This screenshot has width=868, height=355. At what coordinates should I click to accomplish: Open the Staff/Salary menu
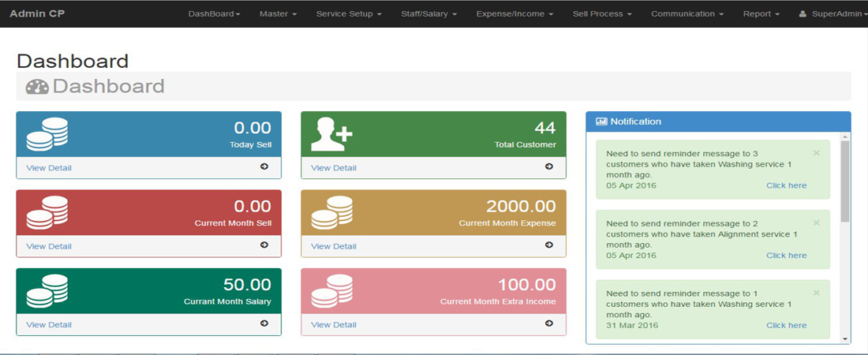tap(428, 14)
